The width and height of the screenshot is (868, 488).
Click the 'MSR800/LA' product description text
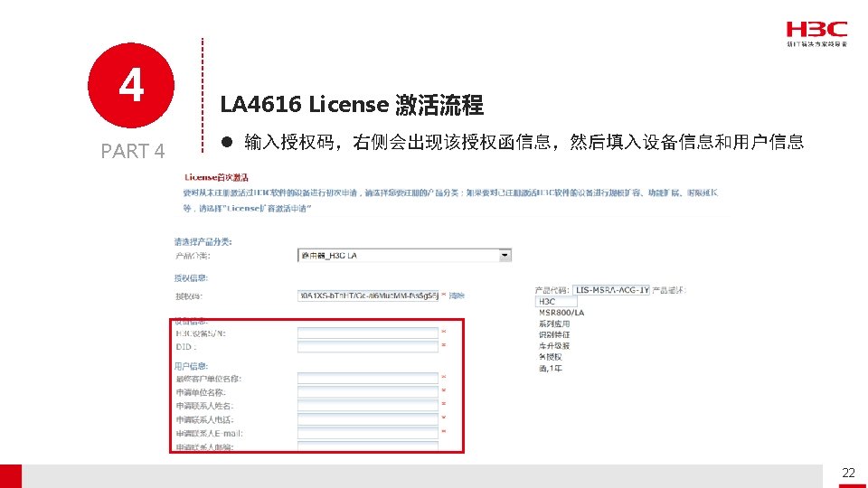[561, 313]
